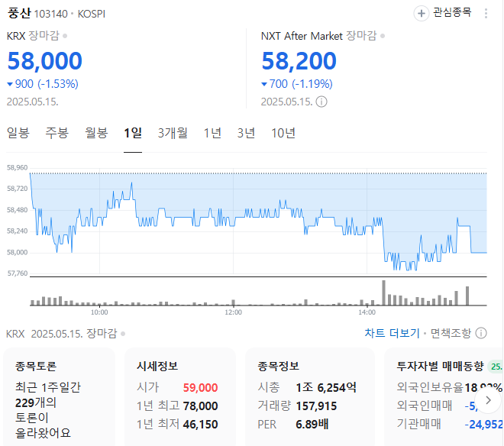Switch chart to 일봉 tab
The image size is (504, 446).
[x=18, y=133]
